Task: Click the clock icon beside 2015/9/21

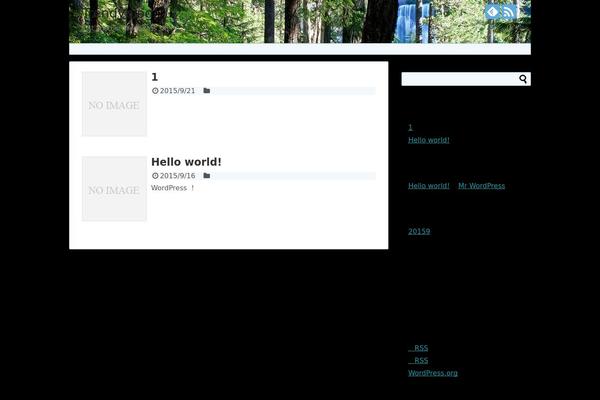Action: click(155, 91)
